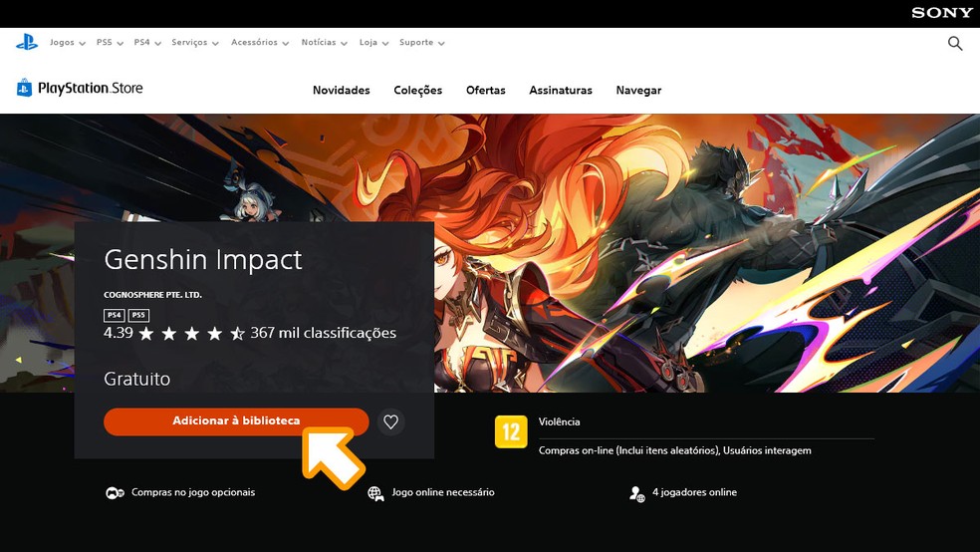Click the 4 jogadores online label

[694, 492]
